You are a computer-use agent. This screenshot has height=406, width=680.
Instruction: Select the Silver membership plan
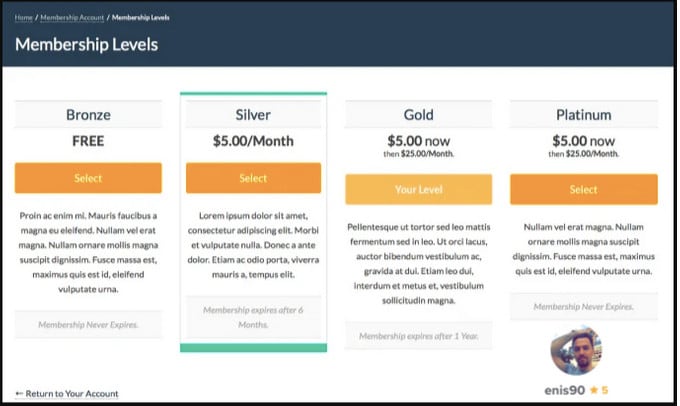[253, 178]
